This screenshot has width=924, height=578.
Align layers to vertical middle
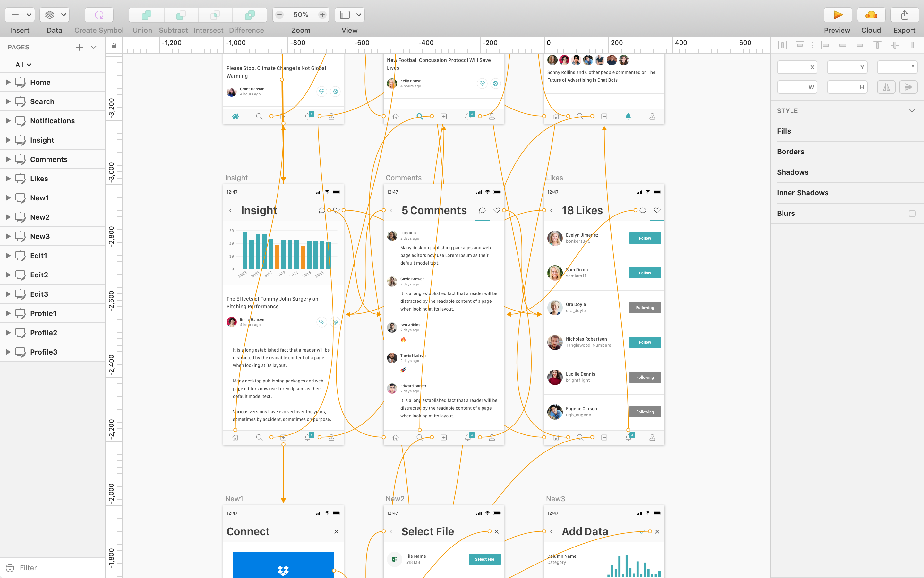[894, 46]
